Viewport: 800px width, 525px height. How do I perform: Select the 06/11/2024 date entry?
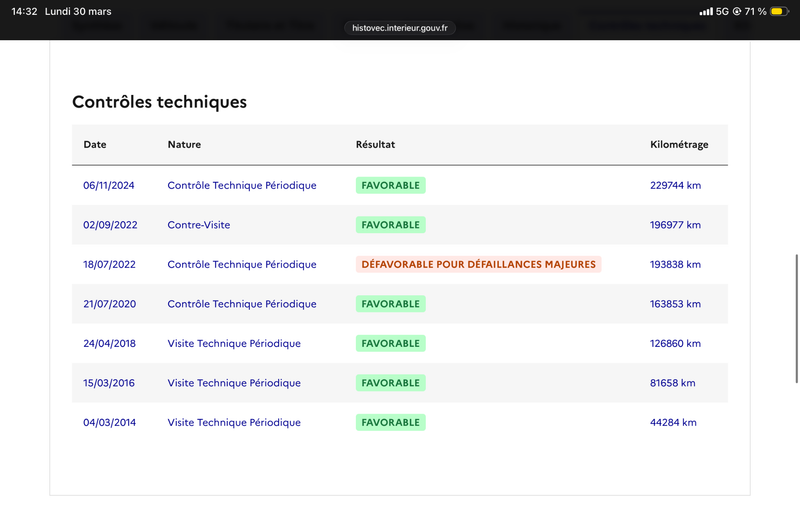109,185
